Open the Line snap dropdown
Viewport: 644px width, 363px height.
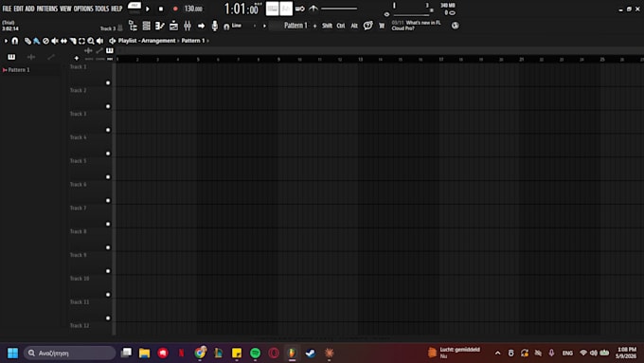click(243, 26)
